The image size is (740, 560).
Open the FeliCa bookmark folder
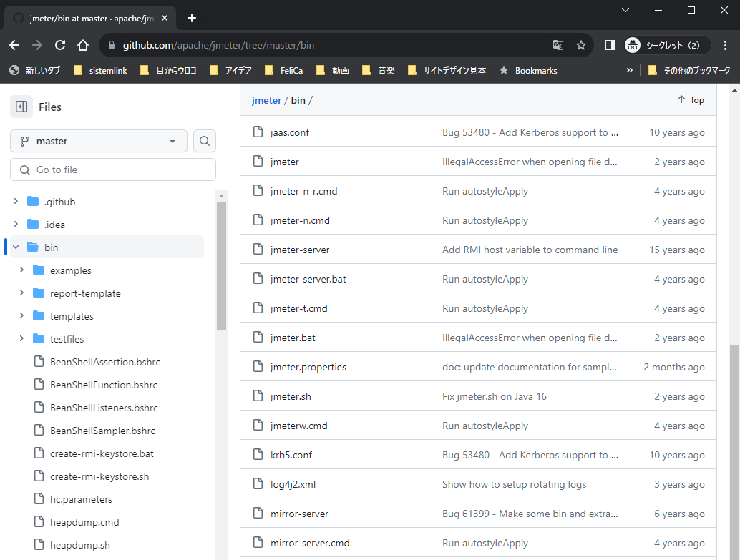(x=283, y=70)
